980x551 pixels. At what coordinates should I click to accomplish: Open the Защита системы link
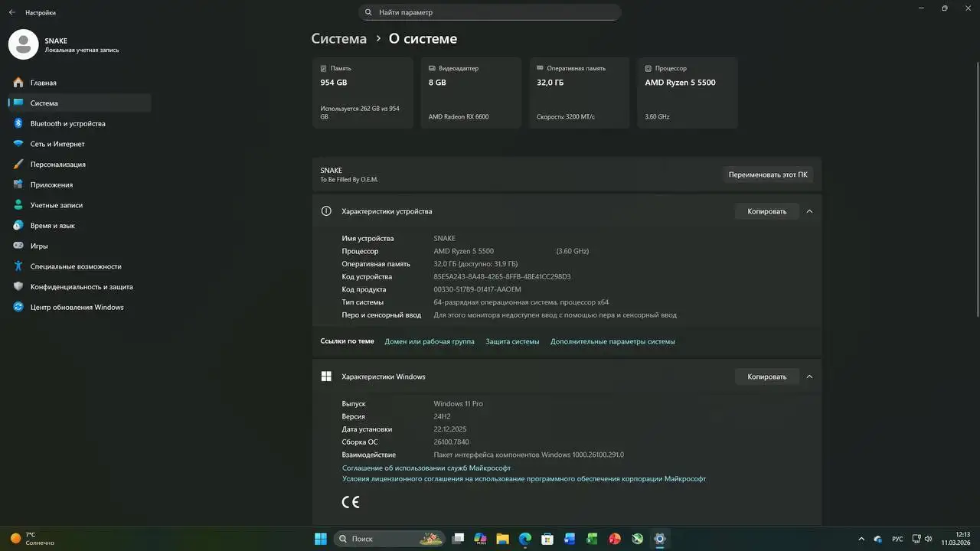(x=512, y=341)
